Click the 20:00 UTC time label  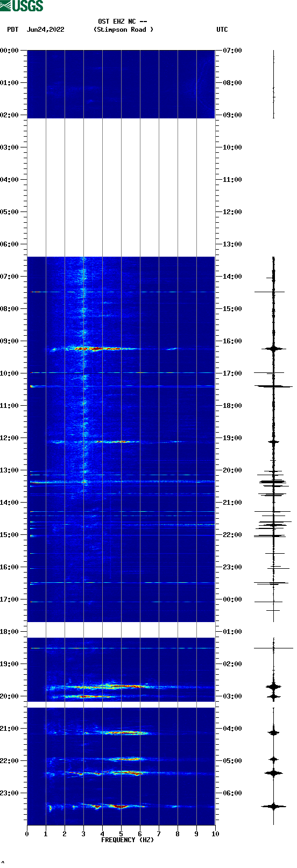(232, 470)
